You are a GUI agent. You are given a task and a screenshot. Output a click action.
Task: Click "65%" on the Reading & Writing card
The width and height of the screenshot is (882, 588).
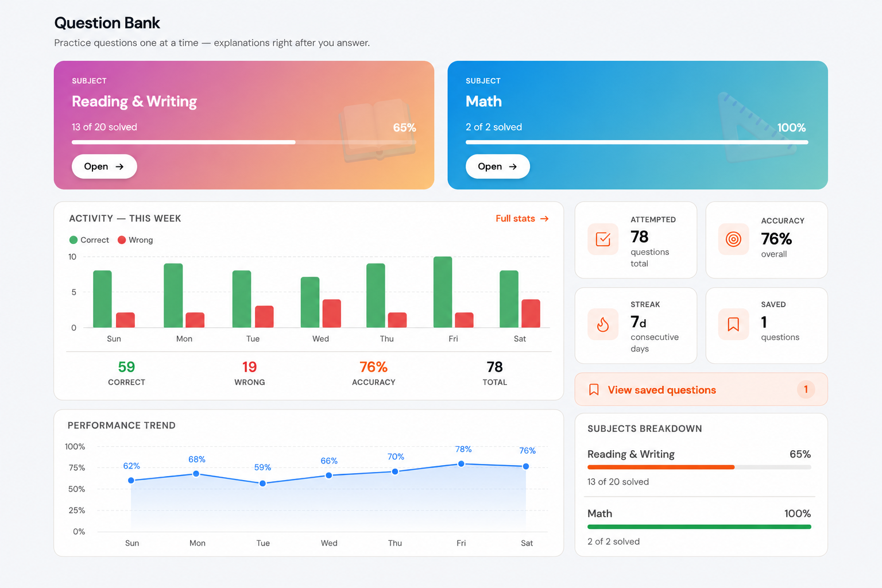(x=404, y=127)
